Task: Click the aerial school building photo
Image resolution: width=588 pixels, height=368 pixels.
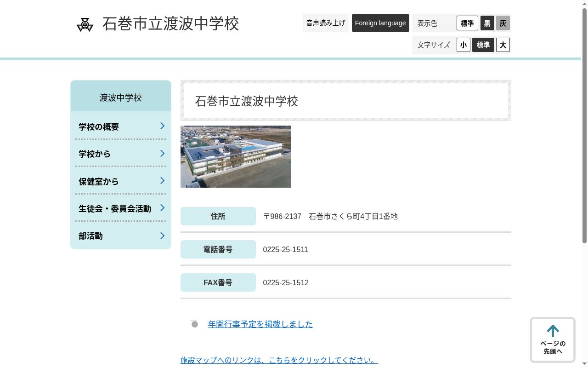Action: [236, 156]
